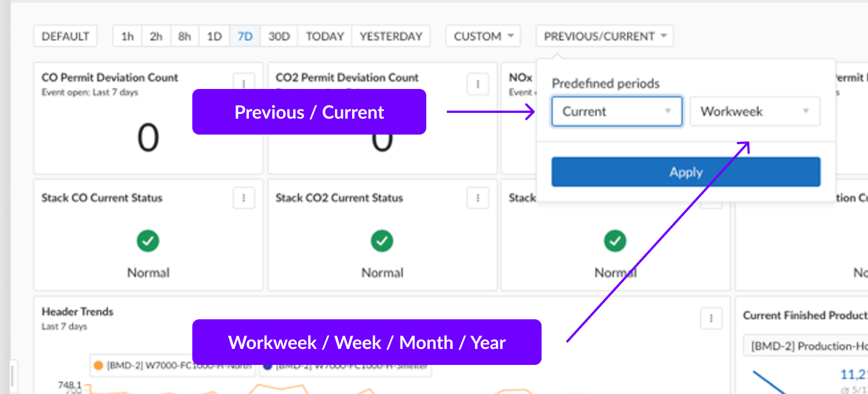This screenshot has height=394, width=868.
Task: Click the Apply button
Action: click(x=685, y=172)
